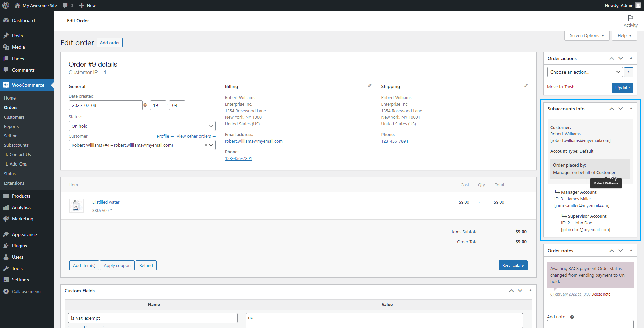Click the New plus item in admin bar

coord(87,5)
